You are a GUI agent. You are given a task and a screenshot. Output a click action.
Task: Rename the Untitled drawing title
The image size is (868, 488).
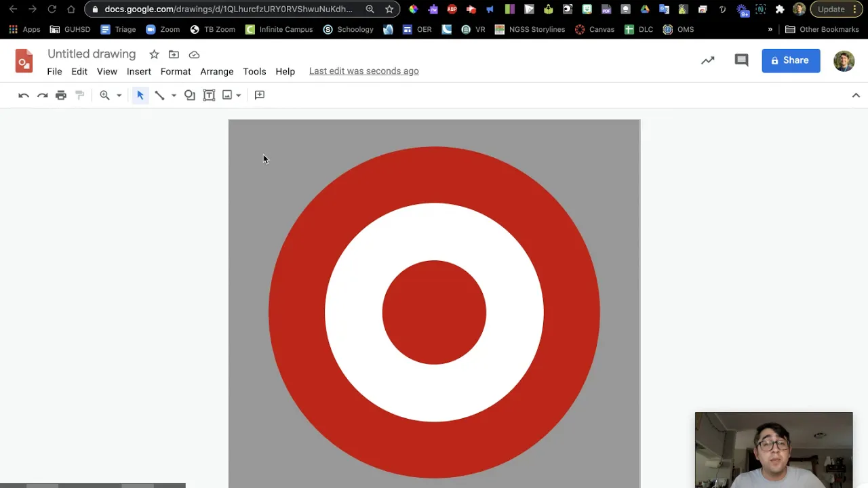point(92,54)
